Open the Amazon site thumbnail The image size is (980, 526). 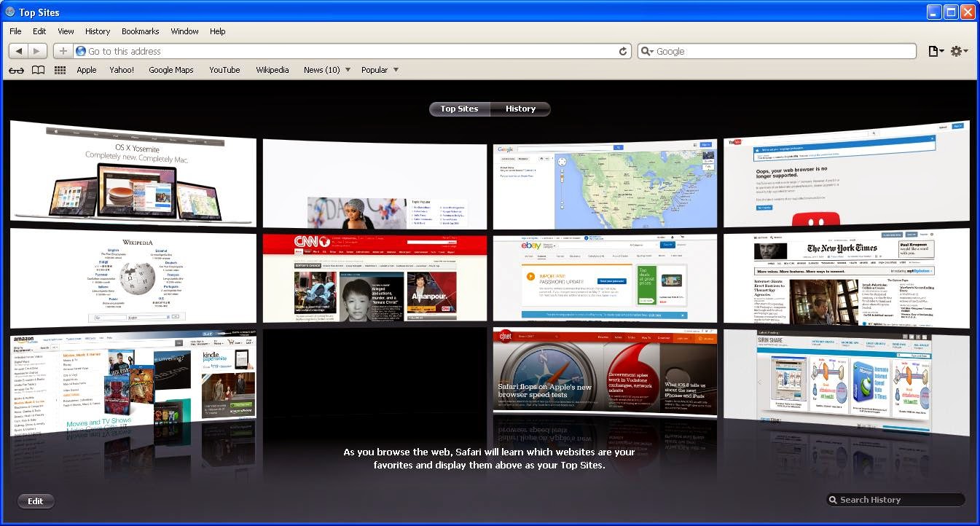click(x=133, y=382)
